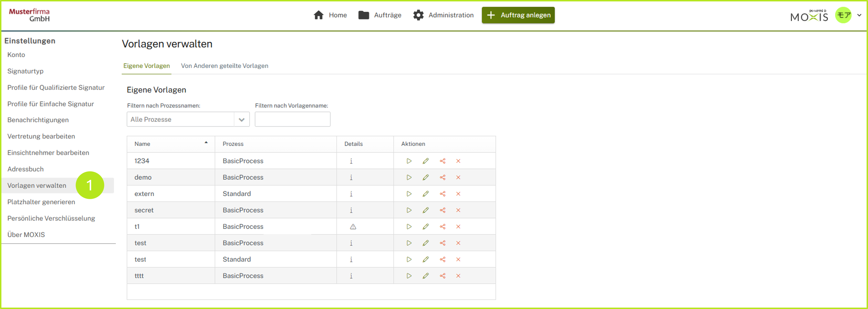Show info details for tttt template
The height and width of the screenshot is (309, 868).
(351, 276)
